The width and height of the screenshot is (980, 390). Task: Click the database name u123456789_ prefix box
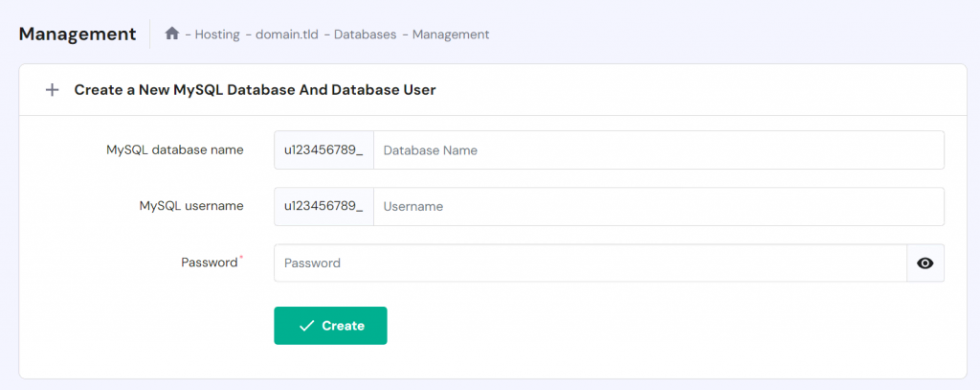323,150
